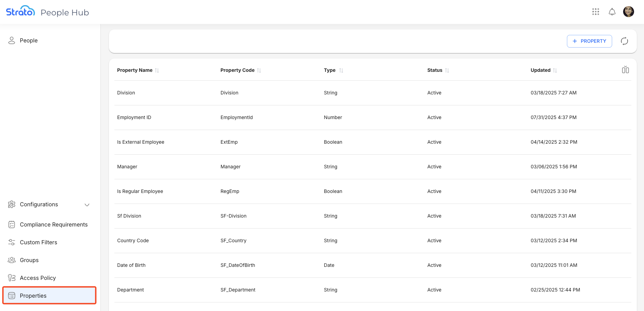This screenshot has width=644, height=311.
Task: Sort by Status column arrows
Action: [447, 70]
